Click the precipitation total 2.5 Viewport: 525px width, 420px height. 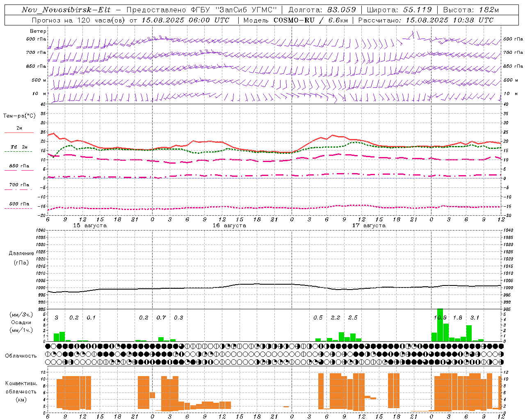[353, 318]
